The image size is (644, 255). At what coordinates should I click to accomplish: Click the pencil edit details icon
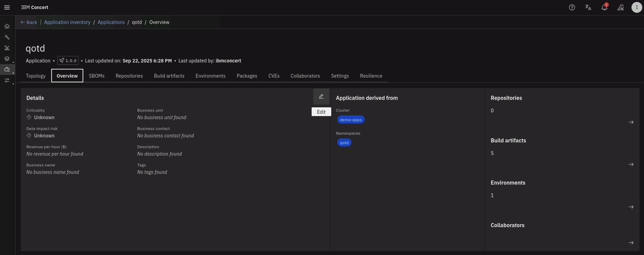point(321,97)
